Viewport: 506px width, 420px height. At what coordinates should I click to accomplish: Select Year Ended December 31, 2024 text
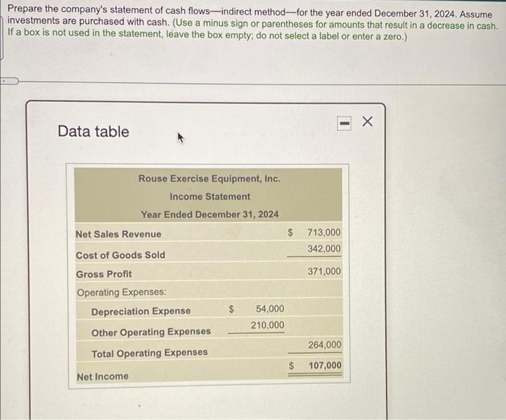210,215
